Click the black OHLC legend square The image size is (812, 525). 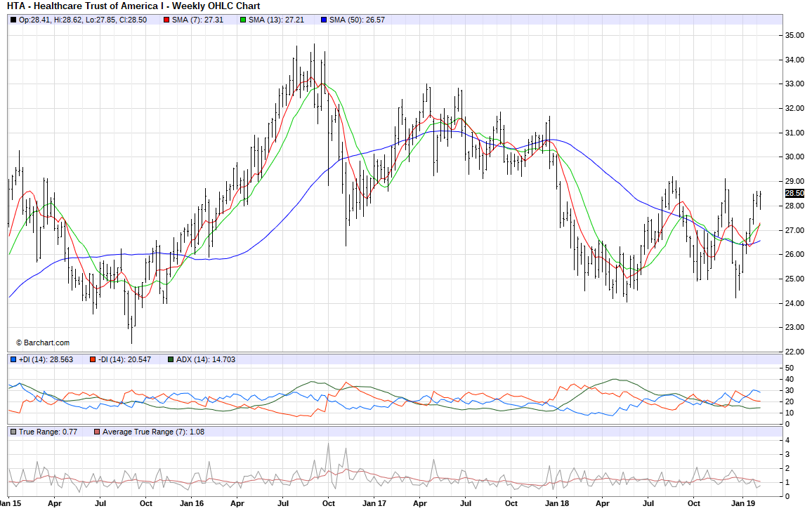[x=13, y=20]
